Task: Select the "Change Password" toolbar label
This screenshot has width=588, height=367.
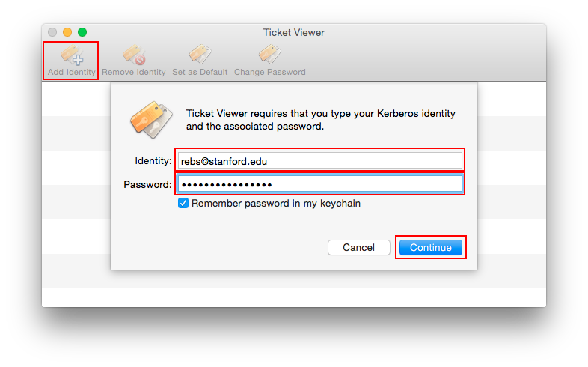Action: pos(270,72)
